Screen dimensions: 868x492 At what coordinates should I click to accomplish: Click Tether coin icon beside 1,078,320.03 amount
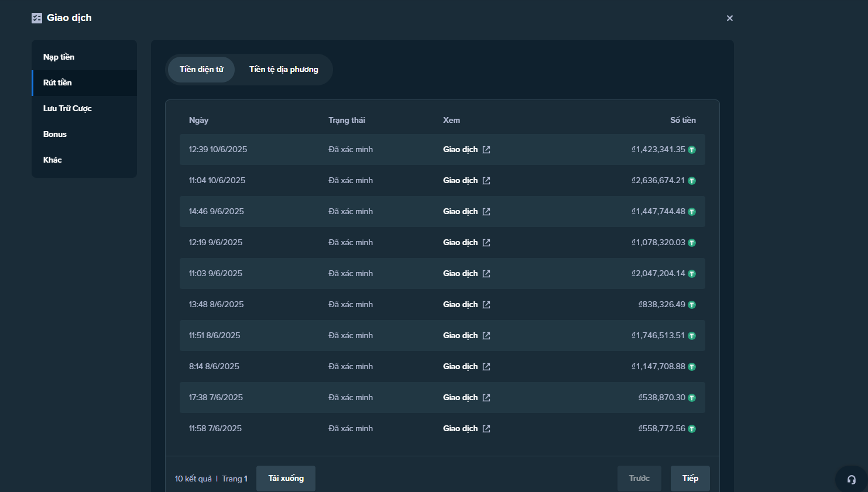tap(692, 243)
